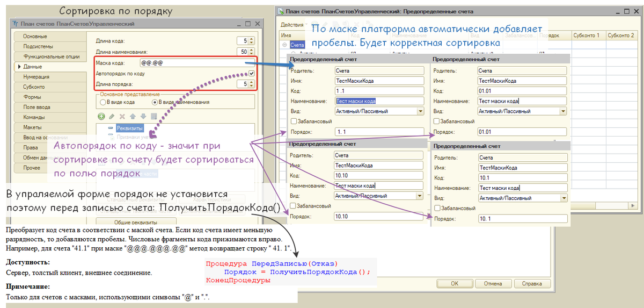The width and height of the screenshot is (644, 308).
Task: Click the Справка button
Action: (x=531, y=284)
